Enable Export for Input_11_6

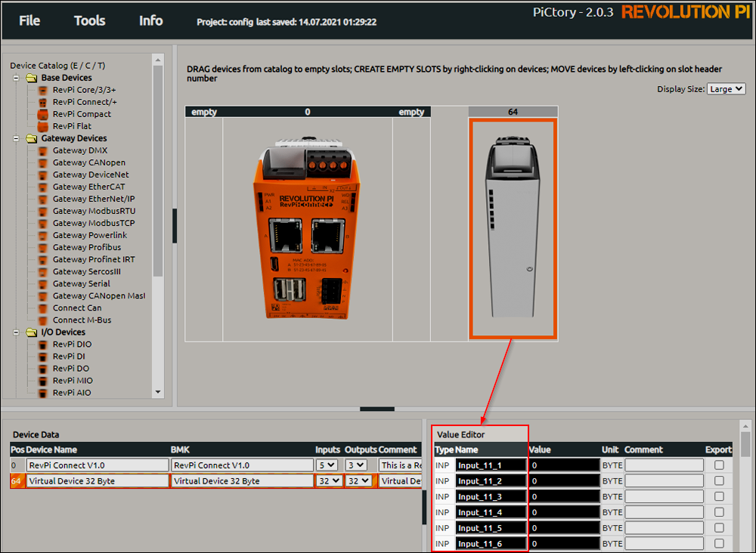click(719, 543)
